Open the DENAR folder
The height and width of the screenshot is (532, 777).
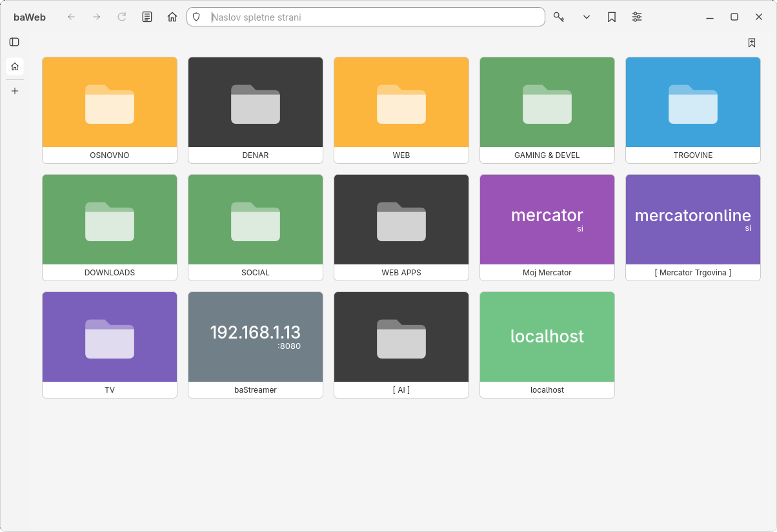tap(256, 110)
